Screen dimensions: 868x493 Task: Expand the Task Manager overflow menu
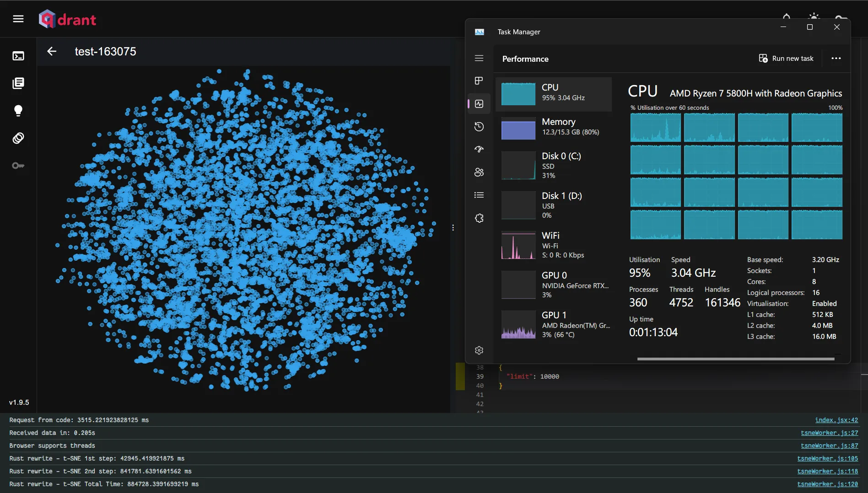[836, 58]
